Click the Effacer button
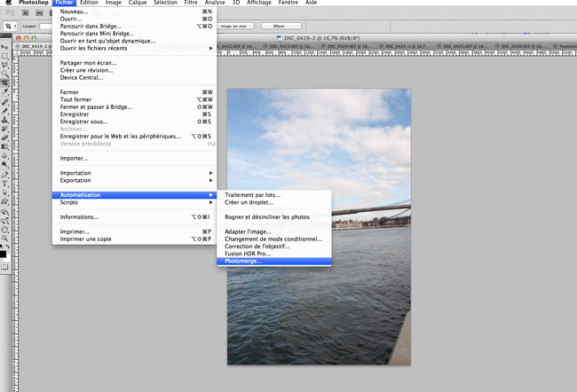The height and width of the screenshot is (392, 577). (x=281, y=26)
